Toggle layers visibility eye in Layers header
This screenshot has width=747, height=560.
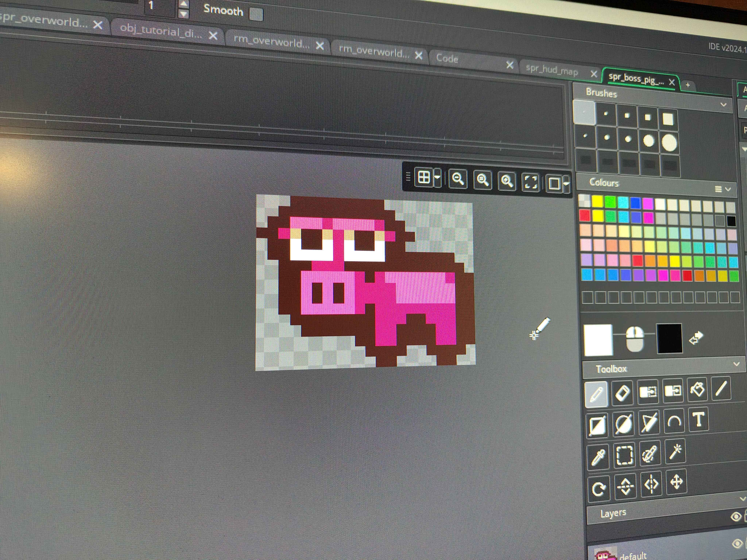(736, 516)
